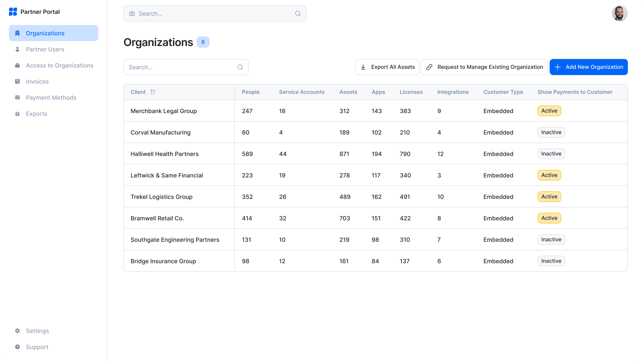Image resolution: width=644 pixels, height=362 pixels.
Task: Click the Client column sort icon
Action: pyautogui.click(x=153, y=92)
